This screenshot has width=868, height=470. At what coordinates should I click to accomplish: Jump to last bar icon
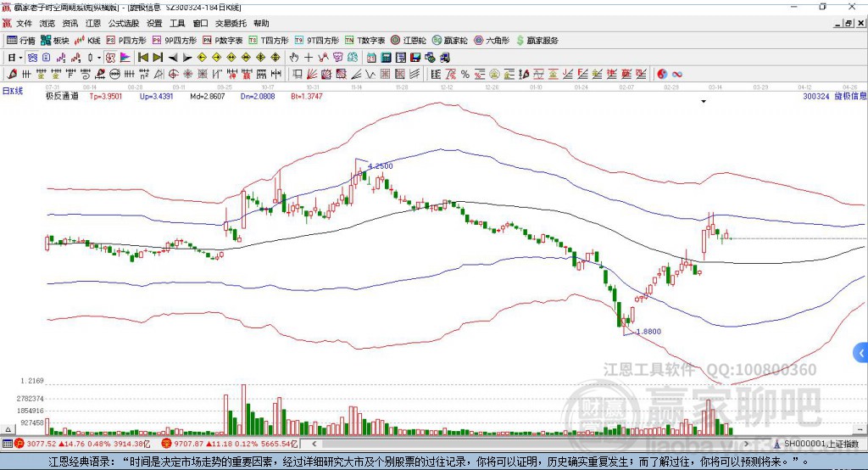pyautogui.click(x=158, y=58)
